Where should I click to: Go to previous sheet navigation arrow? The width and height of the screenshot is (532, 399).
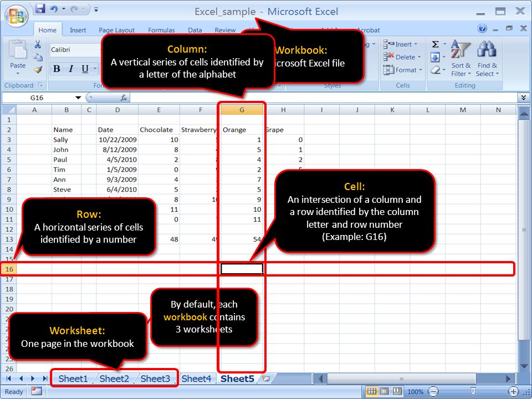(21, 378)
